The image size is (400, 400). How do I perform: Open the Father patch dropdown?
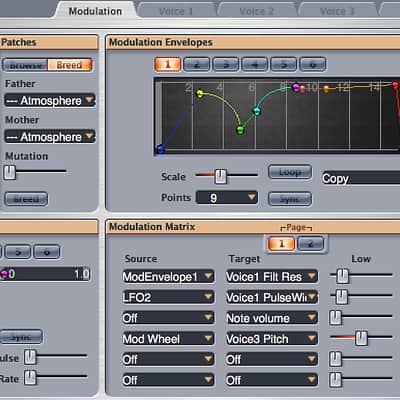click(50, 100)
